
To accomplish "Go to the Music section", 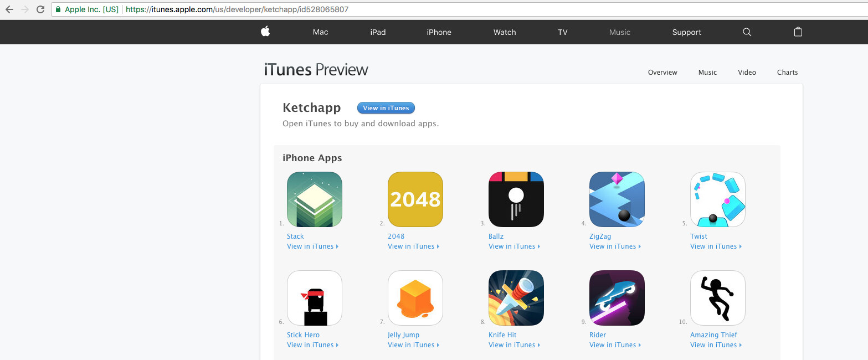I will pyautogui.click(x=620, y=32).
